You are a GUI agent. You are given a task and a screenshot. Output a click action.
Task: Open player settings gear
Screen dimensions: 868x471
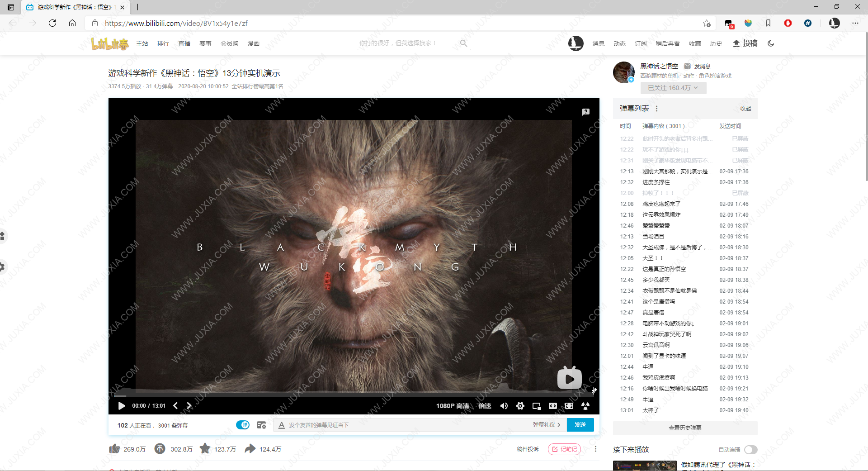point(520,406)
